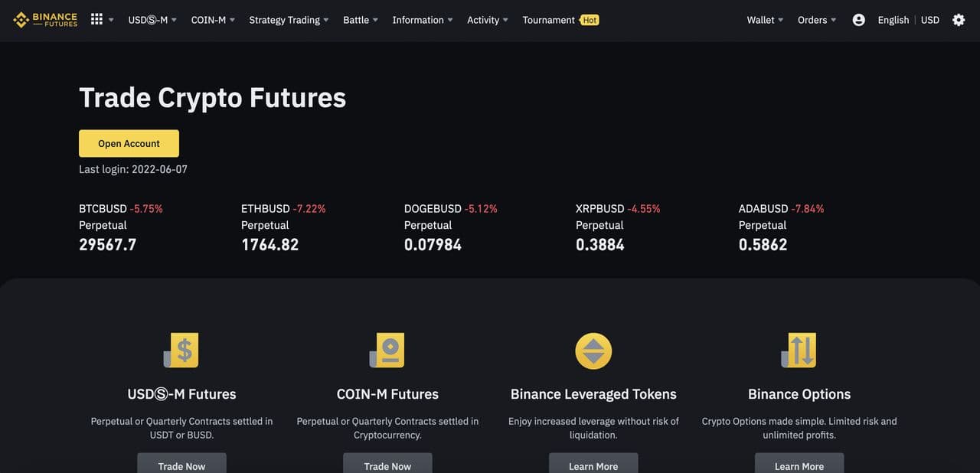The image size is (980, 473).
Task: Switch language via English selector
Action: point(893,20)
